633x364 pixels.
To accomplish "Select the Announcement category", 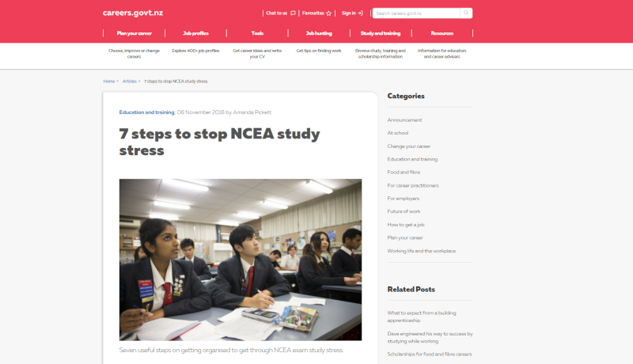I will click(404, 119).
